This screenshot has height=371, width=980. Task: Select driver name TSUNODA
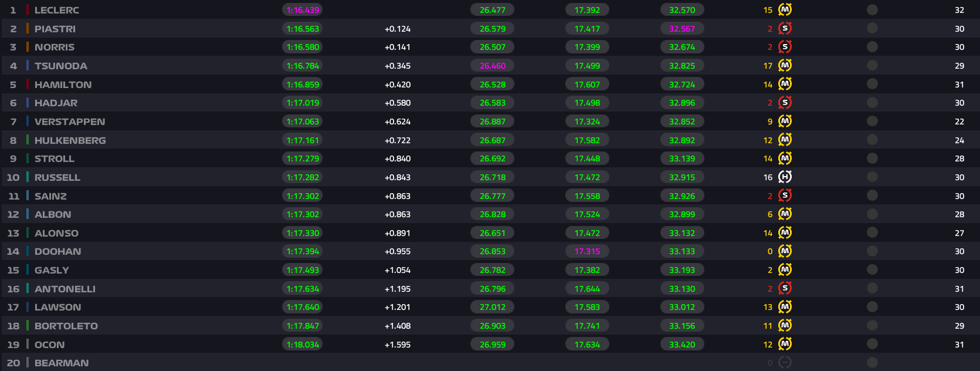coord(61,66)
